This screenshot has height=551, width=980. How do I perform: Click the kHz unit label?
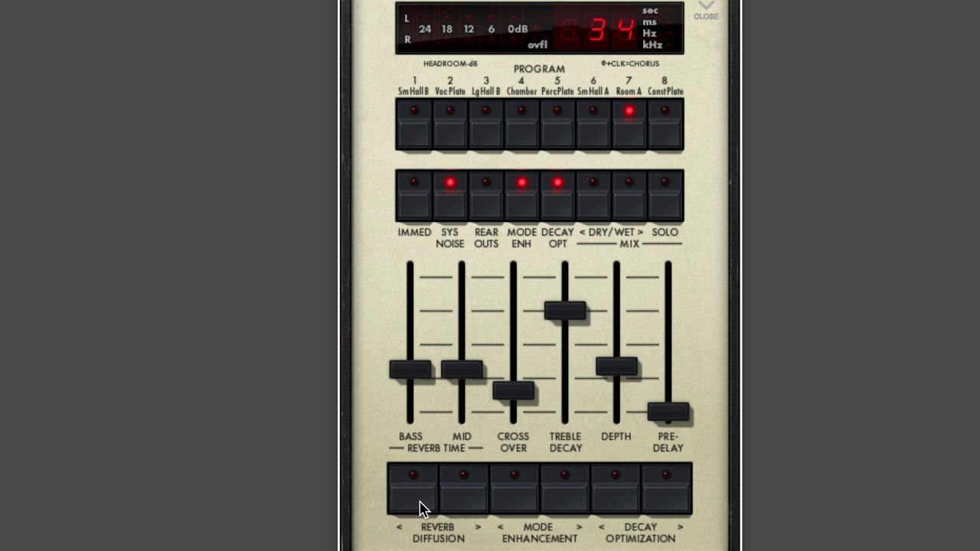coord(652,45)
